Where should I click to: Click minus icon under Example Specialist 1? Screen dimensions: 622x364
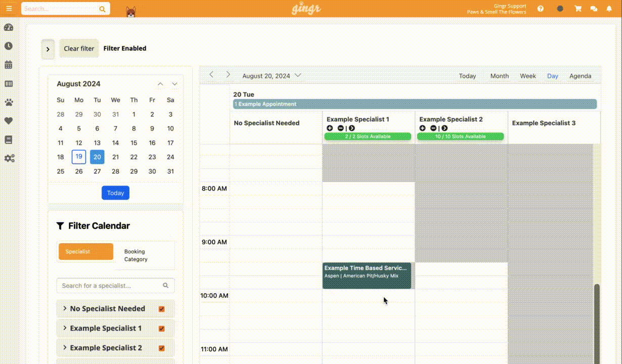click(341, 128)
